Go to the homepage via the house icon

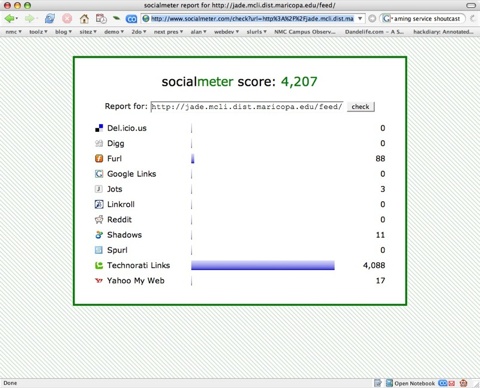84,19
